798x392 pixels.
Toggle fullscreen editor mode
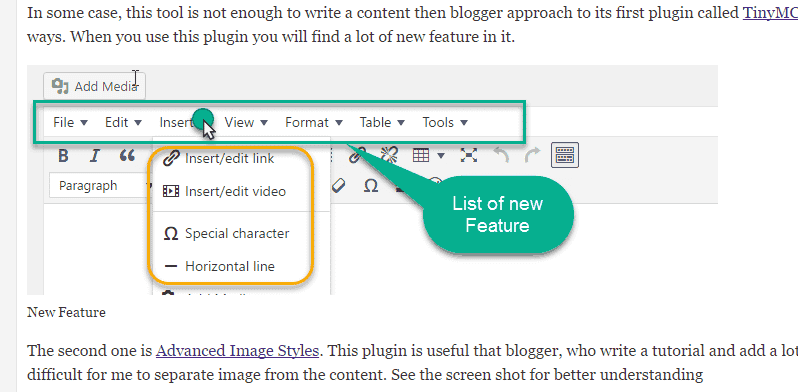pyautogui.click(x=469, y=155)
